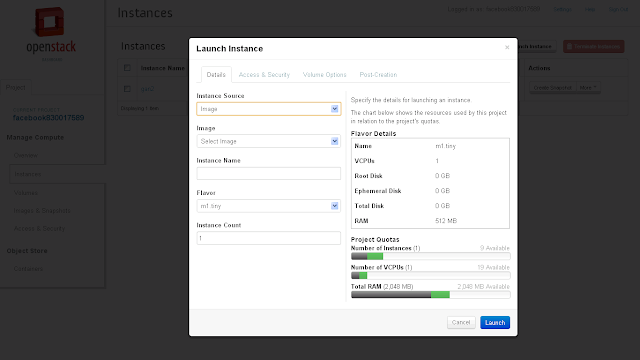Click the Sign Out link

click(618, 9)
